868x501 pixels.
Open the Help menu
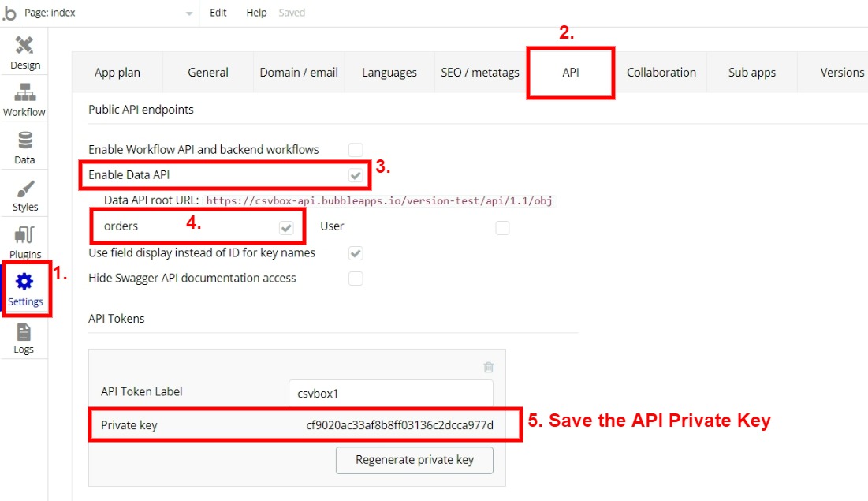point(256,12)
